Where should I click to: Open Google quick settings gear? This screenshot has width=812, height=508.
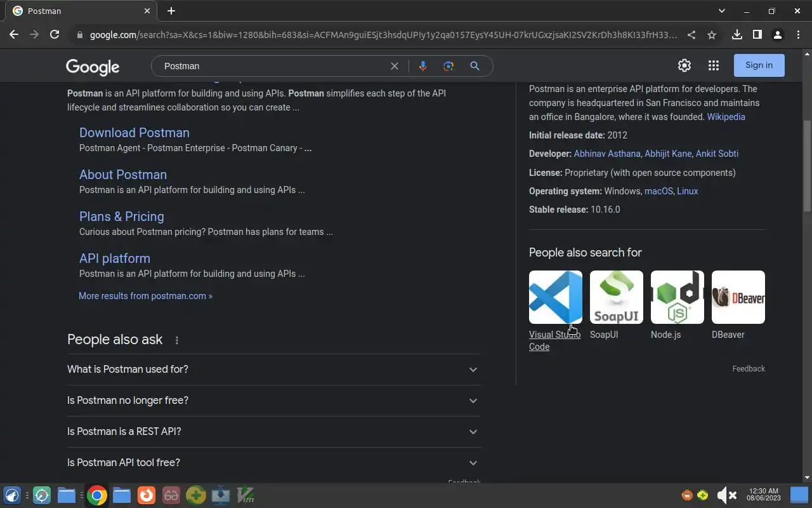[684, 65]
